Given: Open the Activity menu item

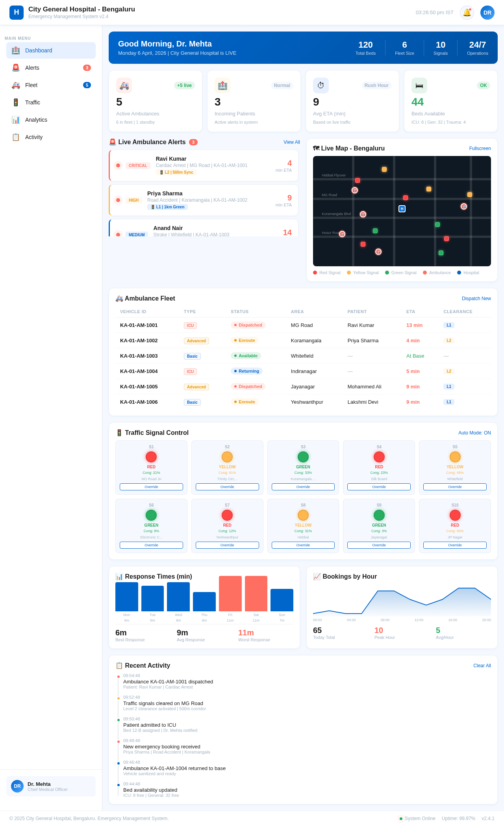Looking at the screenshot, I should [x=51, y=137].
